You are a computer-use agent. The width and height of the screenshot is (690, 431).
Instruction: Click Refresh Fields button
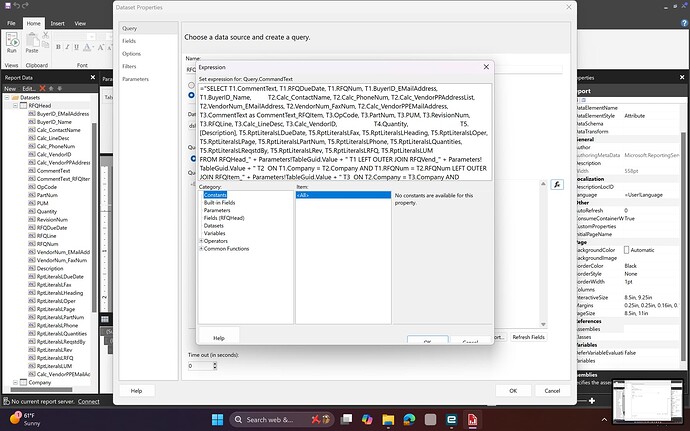[x=529, y=337]
